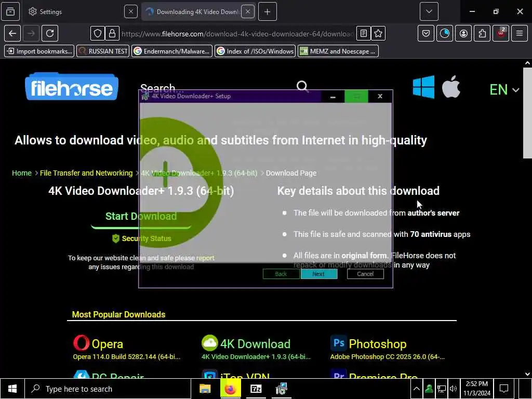Image resolution: width=532 pixels, height=399 pixels.
Task: Go forward one page
Action: (31, 33)
